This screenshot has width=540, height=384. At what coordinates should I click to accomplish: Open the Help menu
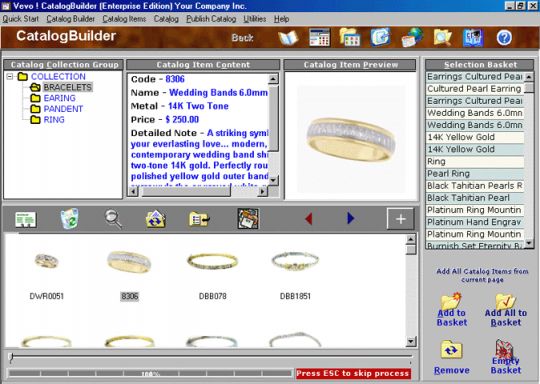click(281, 19)
